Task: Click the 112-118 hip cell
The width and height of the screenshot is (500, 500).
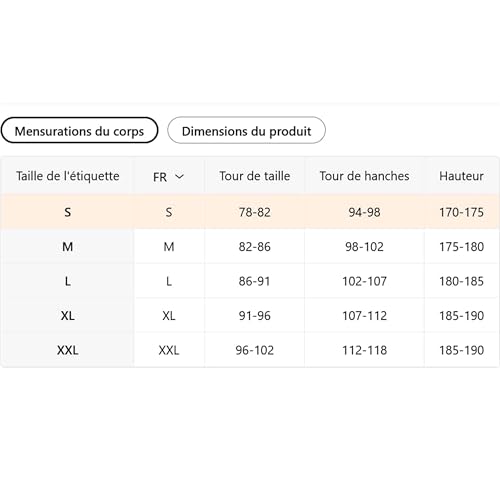Action: pyautogui.click(x=364, y=350)
